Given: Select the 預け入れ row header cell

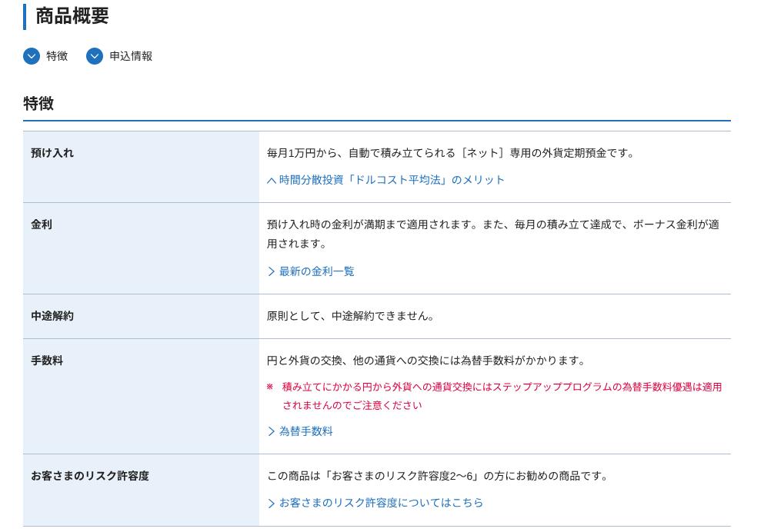Looking at the screenshot, I should 52,153.
